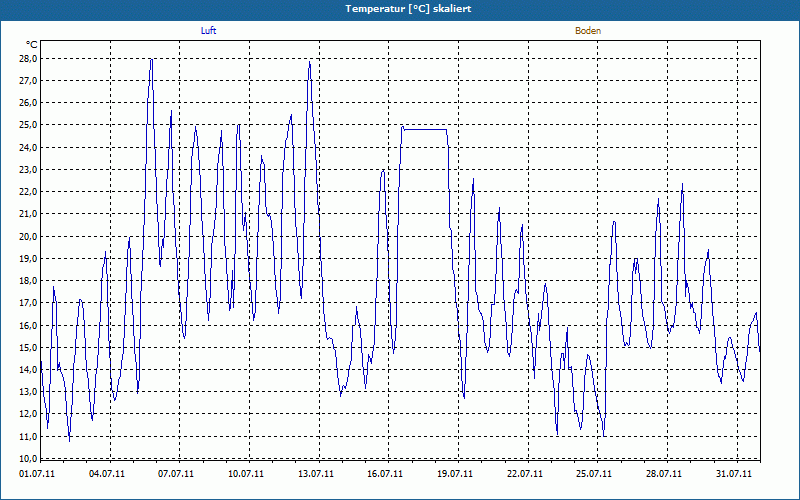This screenshot has height=500, width=800.
Task: Click the 17,0 y-axis value
Action: pyautogui.click(x=28, y=303)
